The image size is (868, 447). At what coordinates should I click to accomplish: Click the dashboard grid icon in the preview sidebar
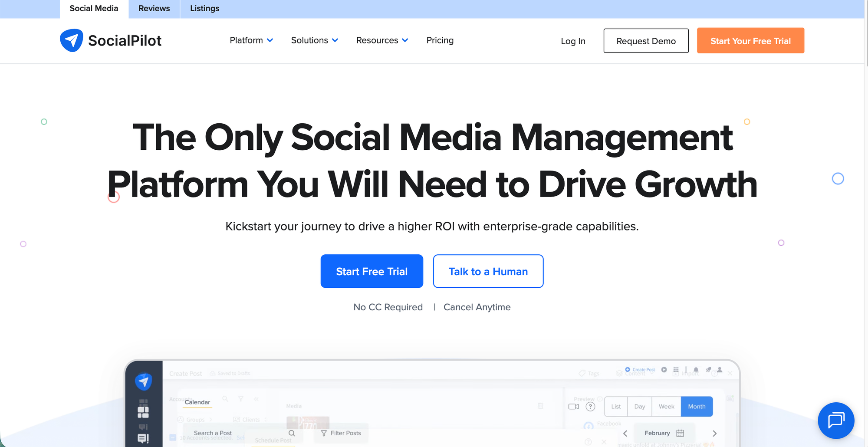point(143,412)
